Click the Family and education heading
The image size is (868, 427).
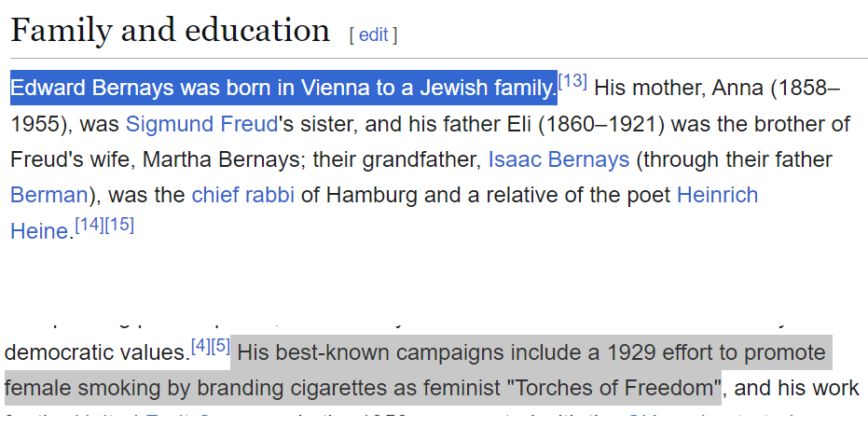[170, 30]
